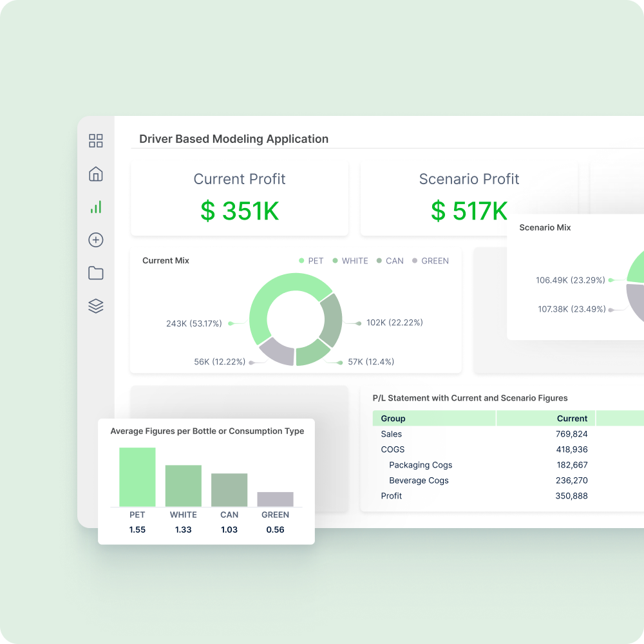This screenshot has height=644, width=644.
Task: Click the PET bar in average figures chart
Action: pos(137,477)
